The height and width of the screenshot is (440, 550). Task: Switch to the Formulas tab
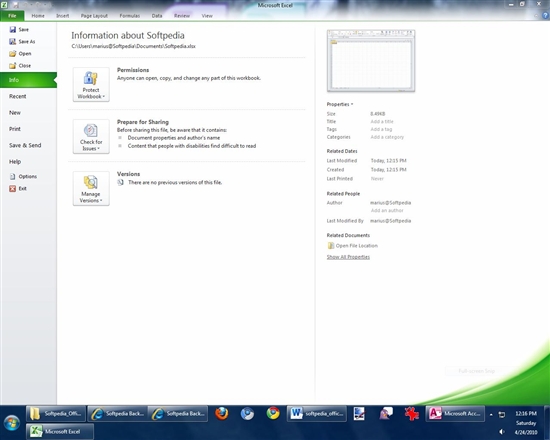(x=129, y=16)
